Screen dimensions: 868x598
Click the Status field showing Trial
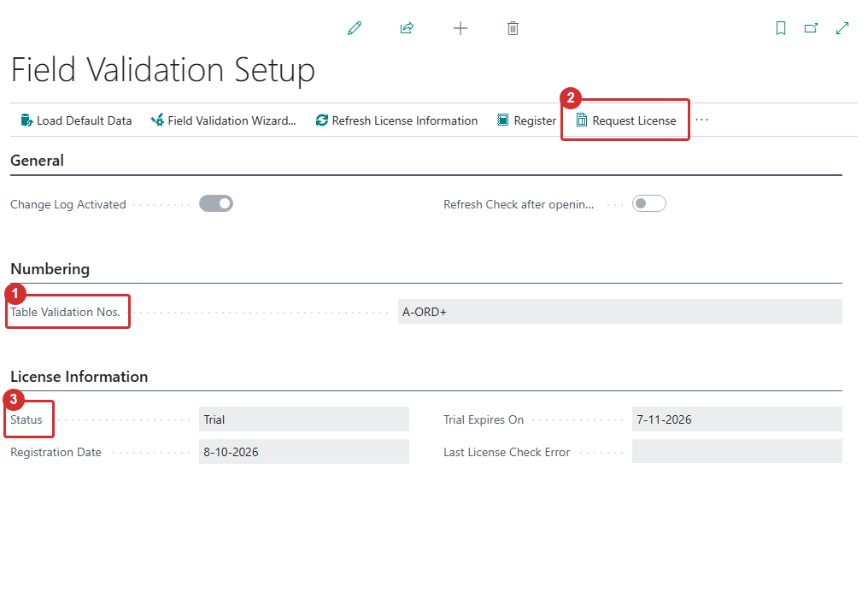(x=304, y=419)
